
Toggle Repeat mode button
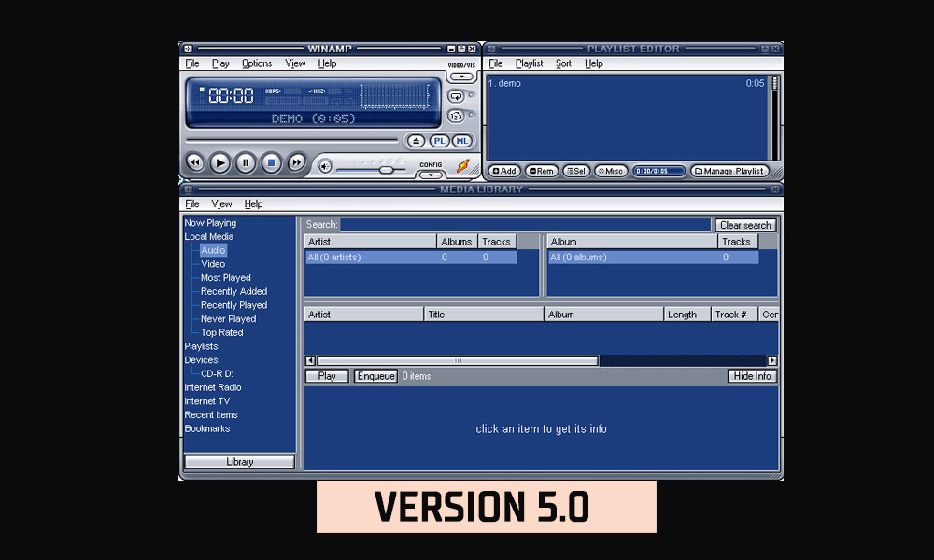456,96
